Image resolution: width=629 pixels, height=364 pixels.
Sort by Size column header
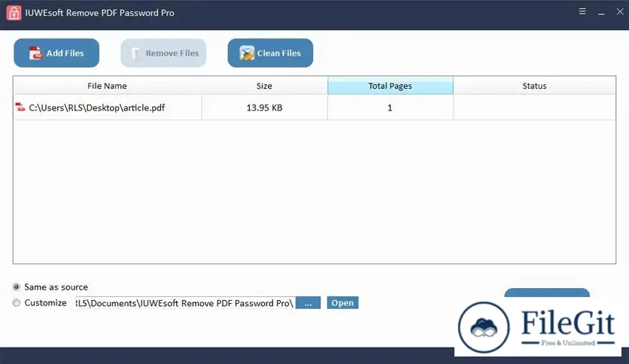point(264,86)
